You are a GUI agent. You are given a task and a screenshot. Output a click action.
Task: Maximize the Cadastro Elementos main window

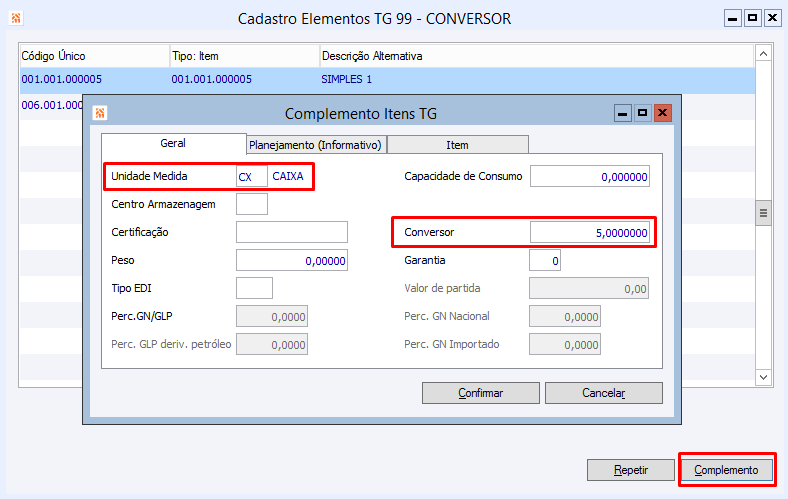coord(752,18)
